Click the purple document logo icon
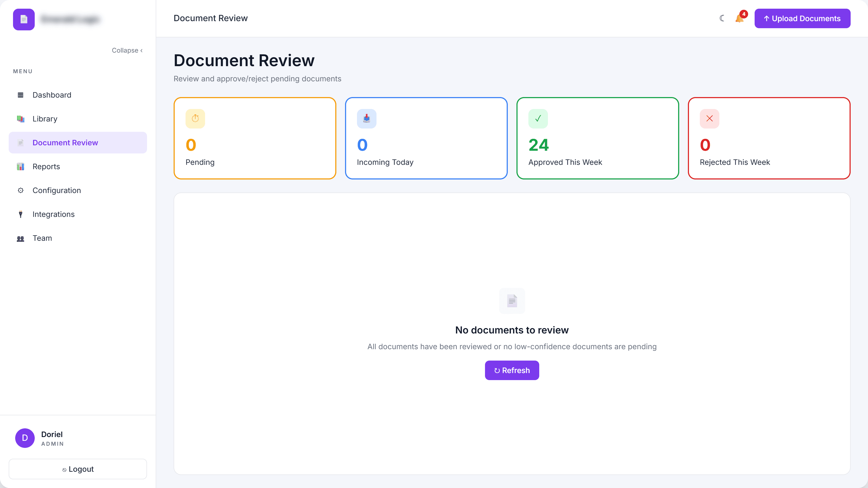 [24, 19]
